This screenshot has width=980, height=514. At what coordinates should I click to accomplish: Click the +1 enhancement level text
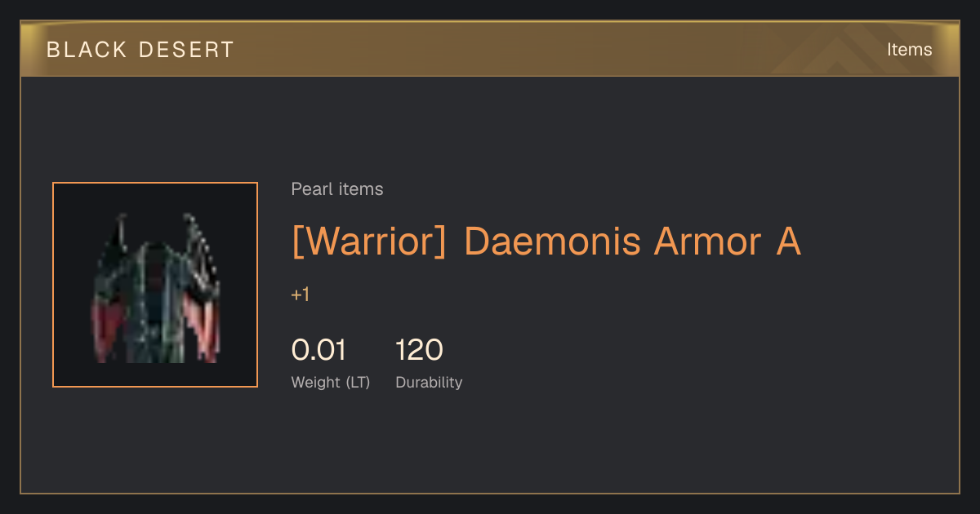(x=301, y=295)
